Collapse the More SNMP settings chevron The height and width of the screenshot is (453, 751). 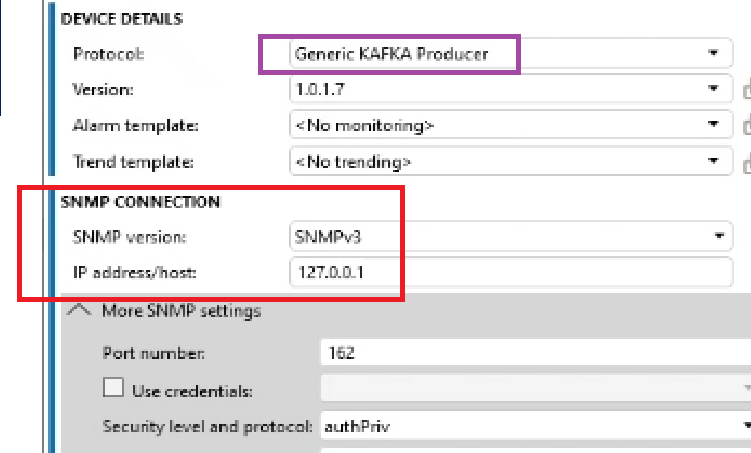click(x=80, y=311)
